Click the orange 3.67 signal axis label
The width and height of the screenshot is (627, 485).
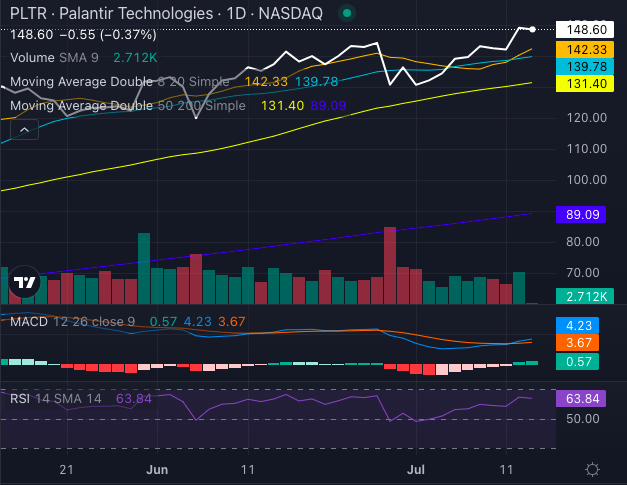coord(577,343)
